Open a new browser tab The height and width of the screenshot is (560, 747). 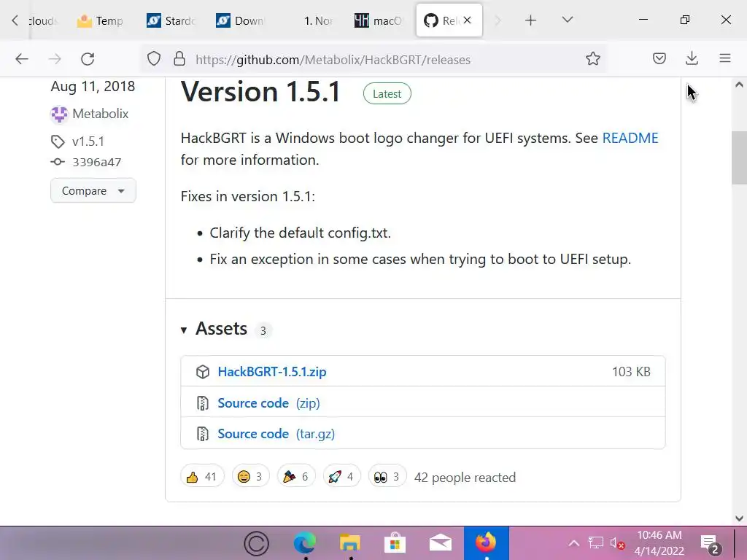click(x=530, y=20)
